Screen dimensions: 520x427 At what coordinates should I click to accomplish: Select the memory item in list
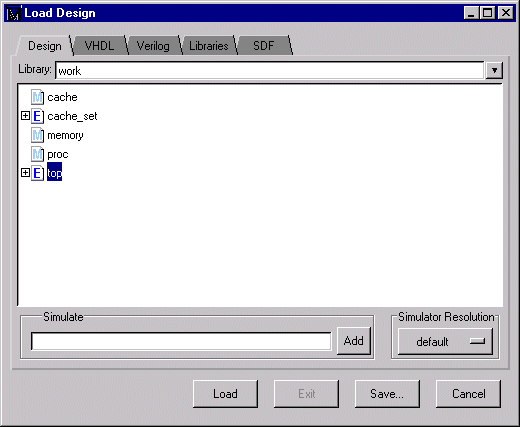(65, 135)
